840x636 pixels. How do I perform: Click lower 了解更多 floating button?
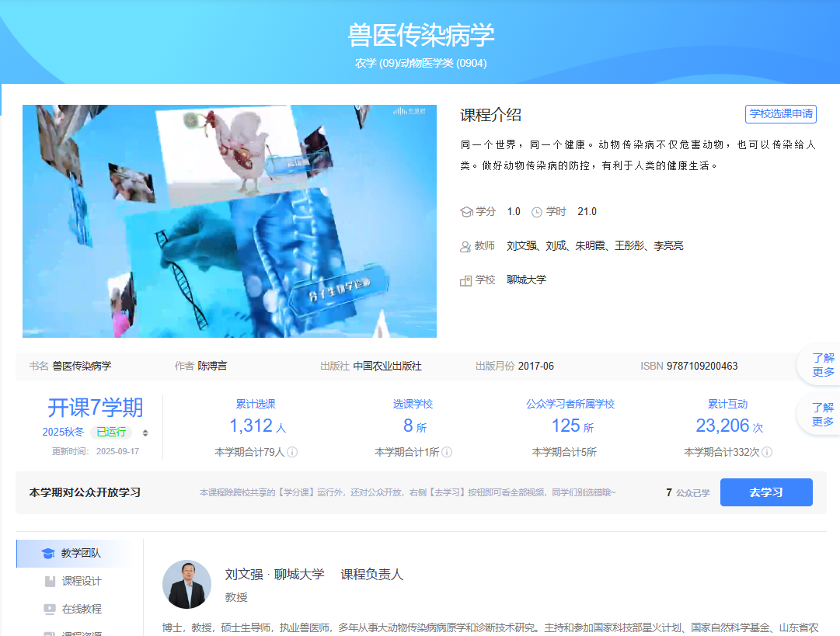[x=822, y=415]
